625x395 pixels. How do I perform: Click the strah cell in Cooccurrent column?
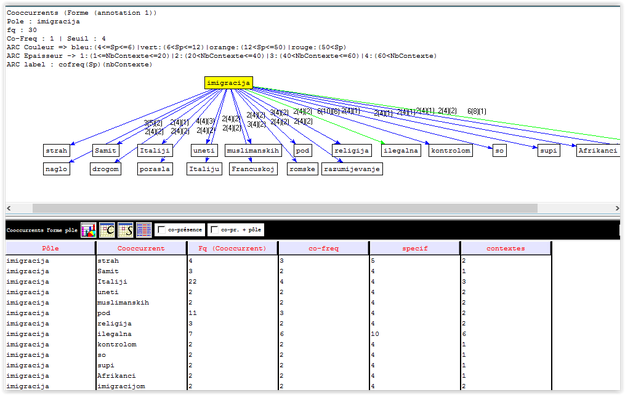pos(141,261)
